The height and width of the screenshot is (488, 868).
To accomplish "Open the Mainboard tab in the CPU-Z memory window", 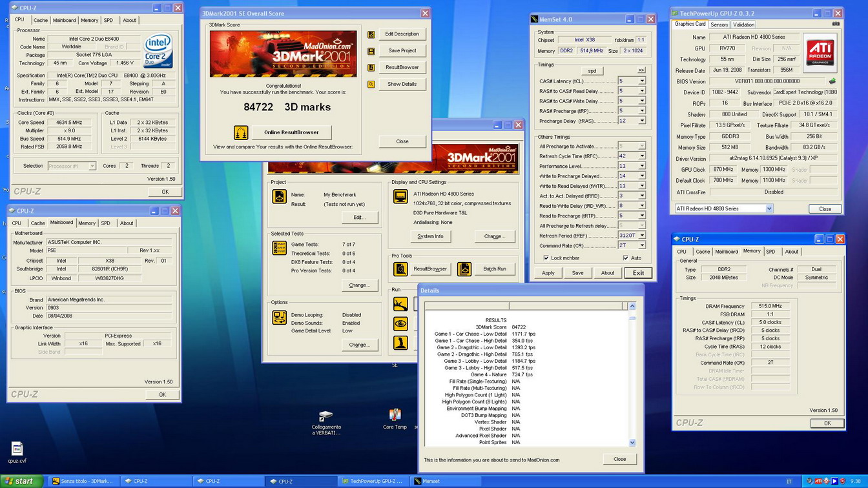I will point(727,252).
